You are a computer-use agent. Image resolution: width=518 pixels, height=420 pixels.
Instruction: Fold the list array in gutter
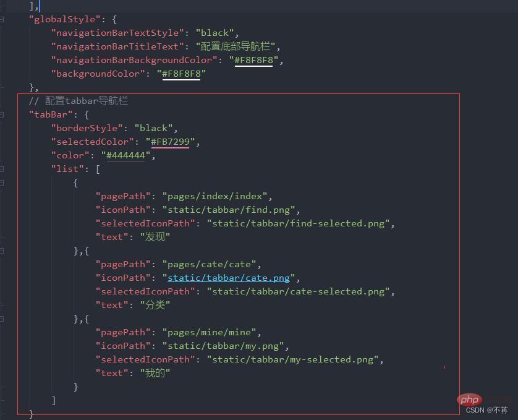2,169
